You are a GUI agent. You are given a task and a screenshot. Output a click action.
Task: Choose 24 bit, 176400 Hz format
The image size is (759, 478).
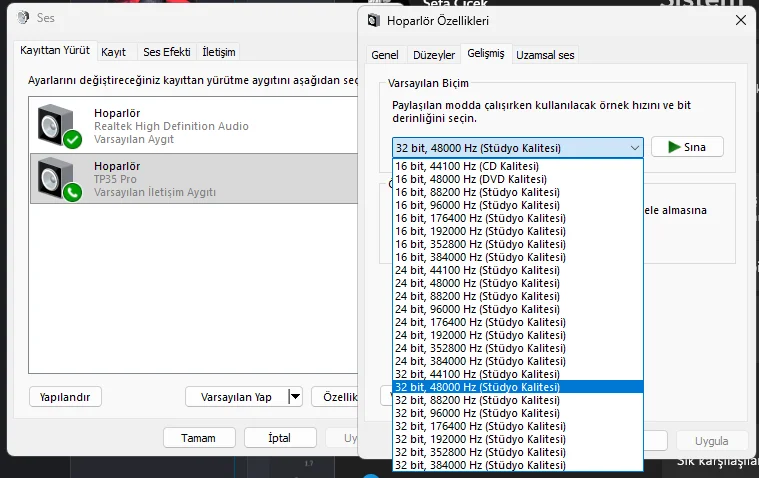[517, 322]
